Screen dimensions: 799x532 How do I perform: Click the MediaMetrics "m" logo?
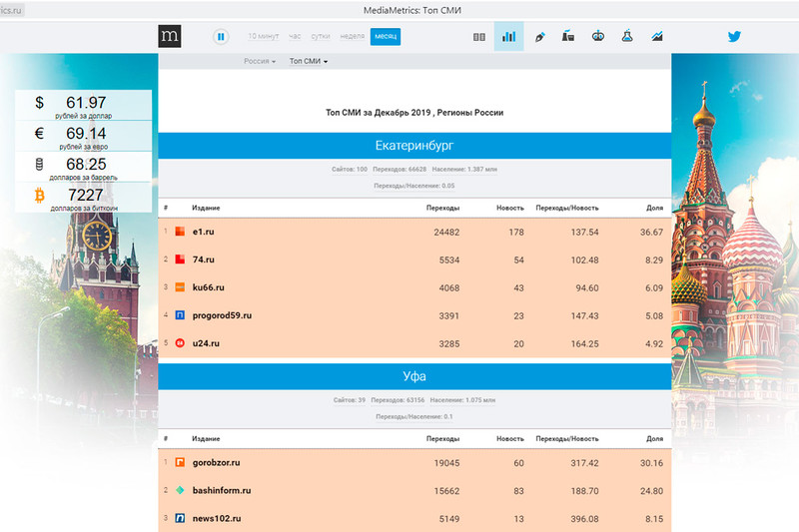[x=170, y=37]
